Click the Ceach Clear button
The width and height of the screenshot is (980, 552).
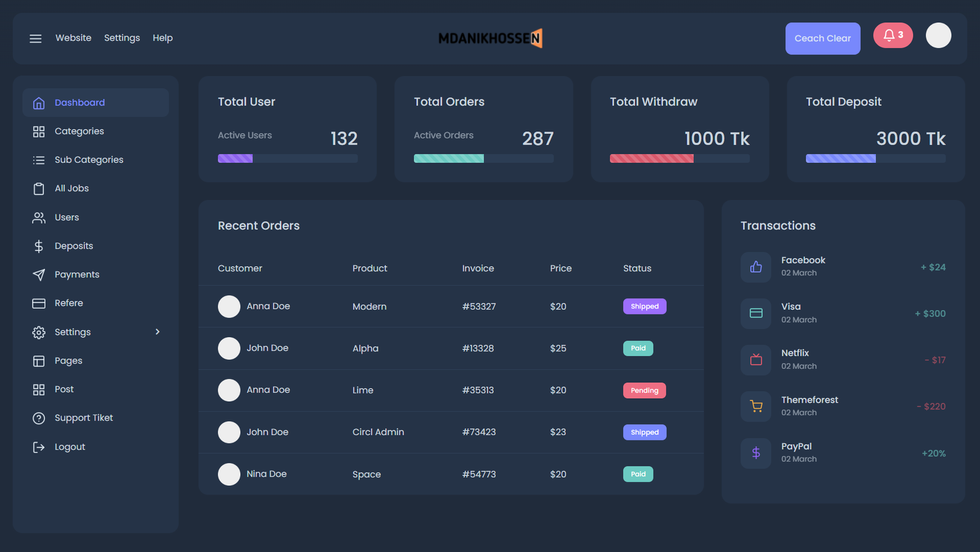pyautogui.click(x=823, y=39)
